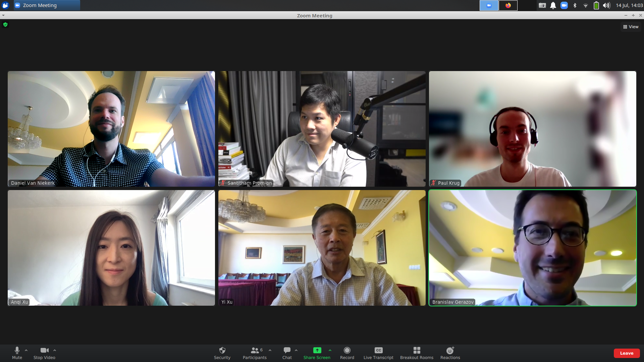Viewport: 644px width, 362px height.
Task: Leave the meeting
Action: click(x=627, y=353)
